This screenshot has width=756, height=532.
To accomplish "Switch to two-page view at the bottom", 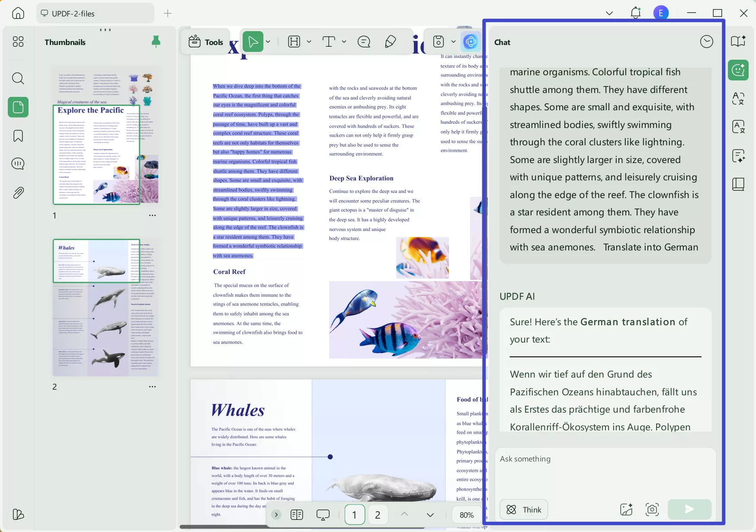I will 297,515.
